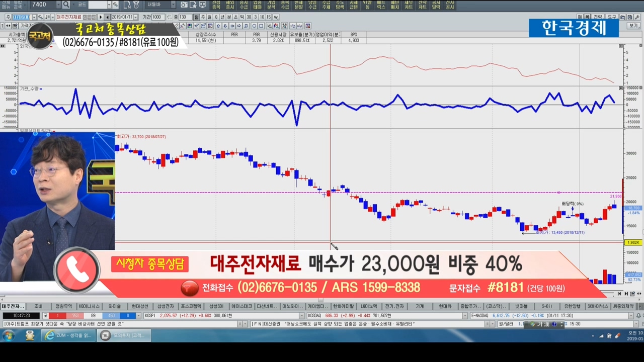Click the magnifier search icon beside 7400
644x362 pixels.
pos(66,5)
